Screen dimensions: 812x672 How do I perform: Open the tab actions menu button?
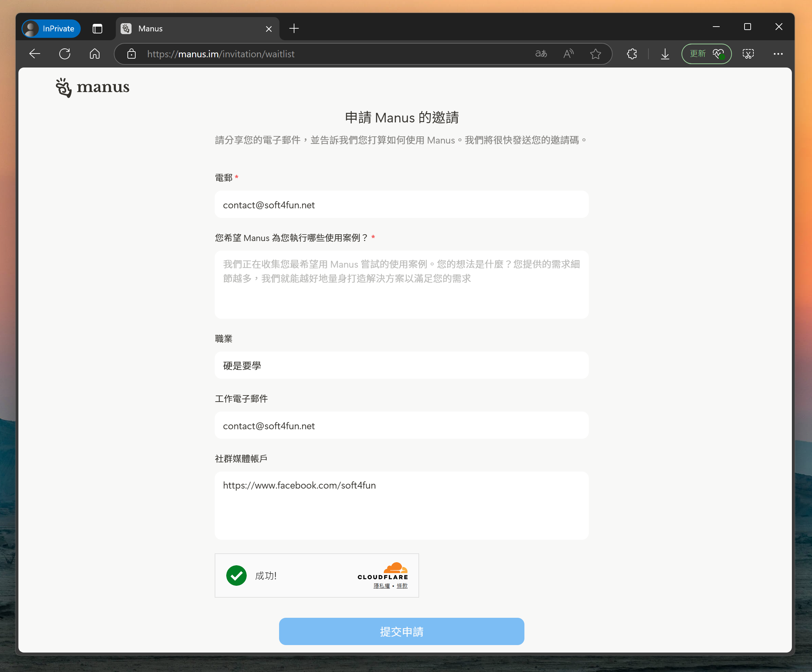pyautogui.click(x=97, y=29)
